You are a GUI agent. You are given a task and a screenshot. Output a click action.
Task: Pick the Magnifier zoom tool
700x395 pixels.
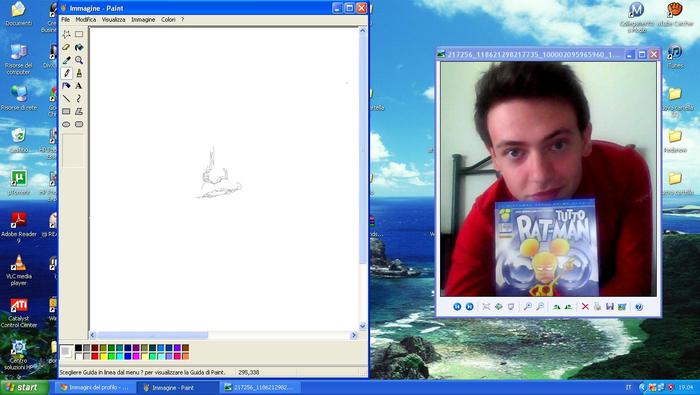pyautogui.click(x=79, y=60)
